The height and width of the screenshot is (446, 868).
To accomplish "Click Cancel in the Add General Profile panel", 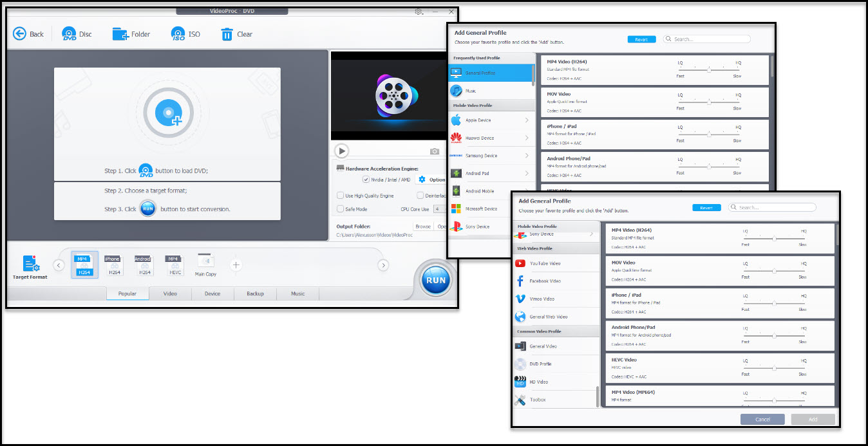I will pos(762,419).
